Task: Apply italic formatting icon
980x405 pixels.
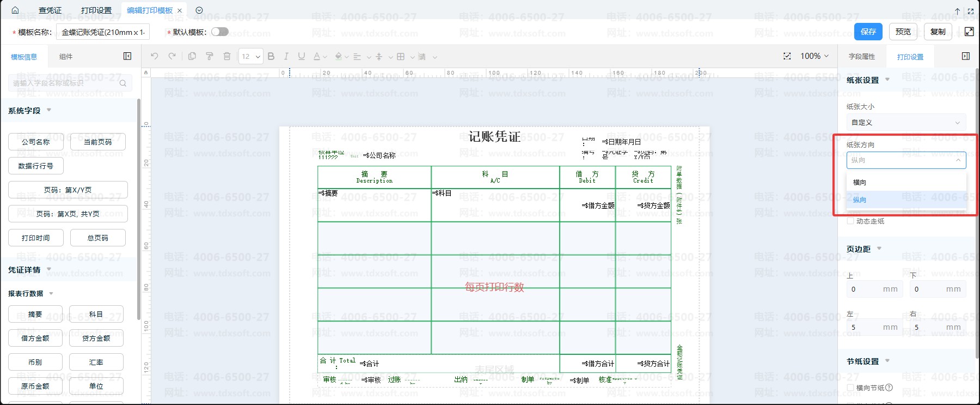Action: tap(286, 56)
